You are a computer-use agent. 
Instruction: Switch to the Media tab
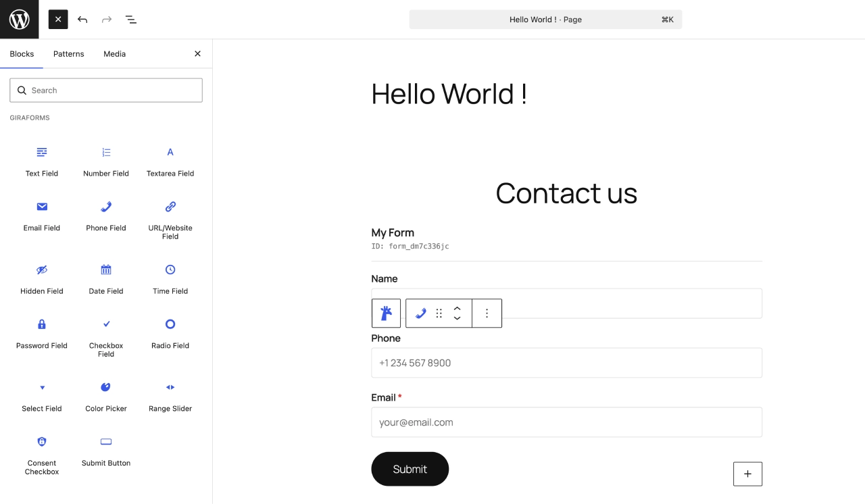click(x=114, y=54)
